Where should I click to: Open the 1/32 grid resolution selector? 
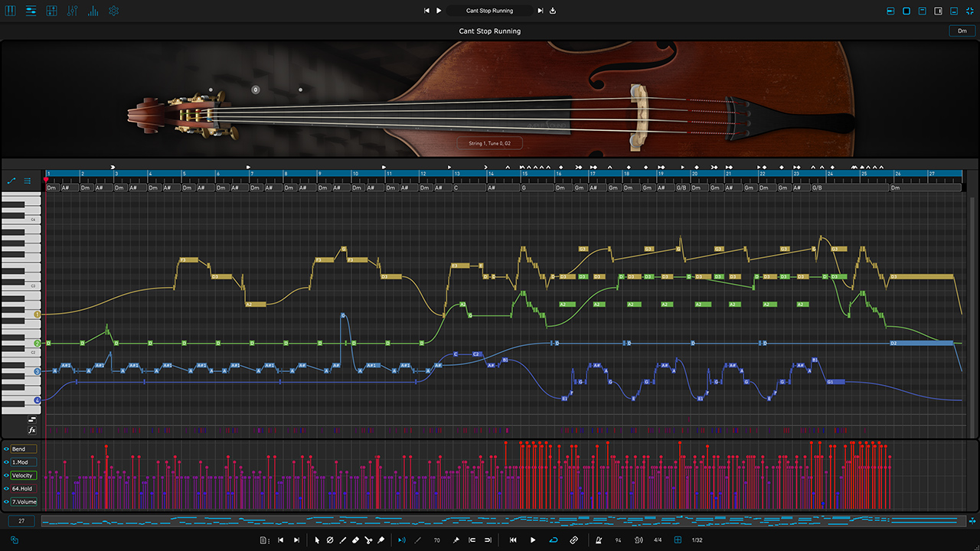[697, 540]
